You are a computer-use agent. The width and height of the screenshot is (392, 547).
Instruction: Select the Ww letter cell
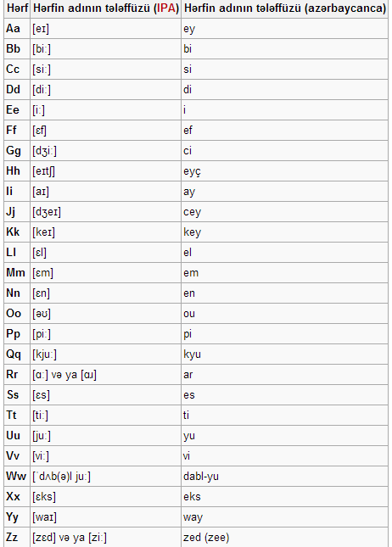click(17, 477)
